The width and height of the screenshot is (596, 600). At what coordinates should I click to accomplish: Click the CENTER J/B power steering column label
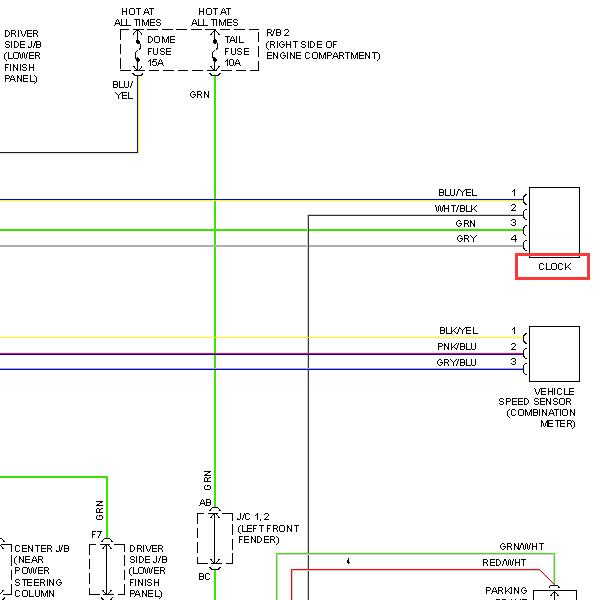[x=41, y=571]
